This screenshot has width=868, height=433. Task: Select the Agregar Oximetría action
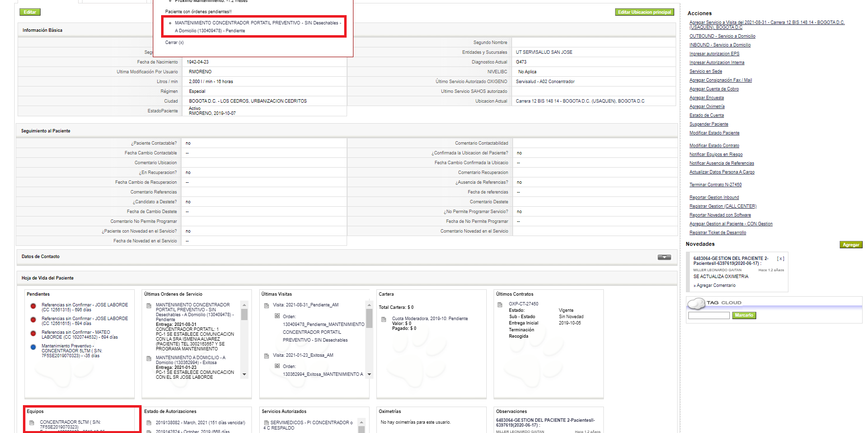click(707, 107)
